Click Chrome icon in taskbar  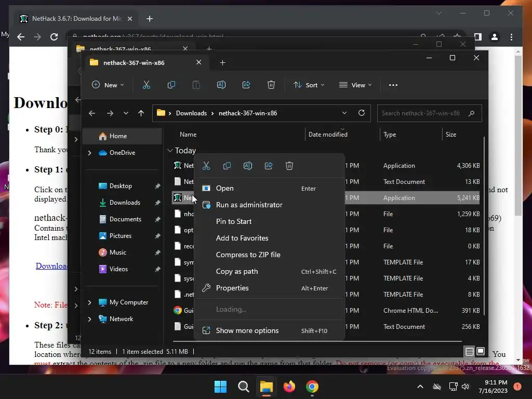coord(312,387)
